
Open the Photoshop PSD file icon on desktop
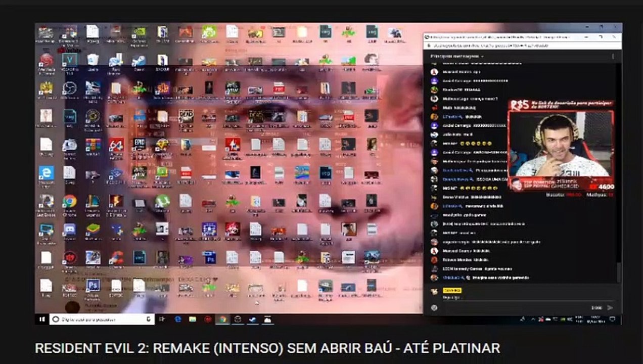pyautogui.click(x=209, y=257)
